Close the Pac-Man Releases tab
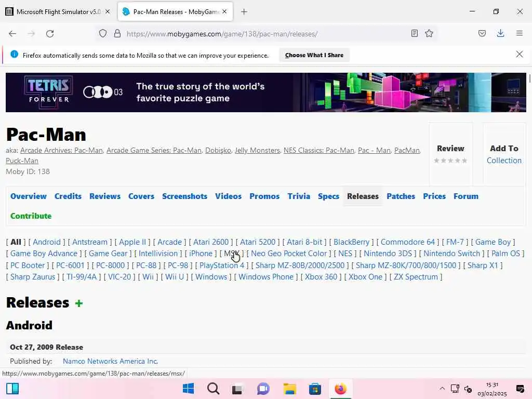The width and height of the screenshot is (532, 399). (224, 11)
